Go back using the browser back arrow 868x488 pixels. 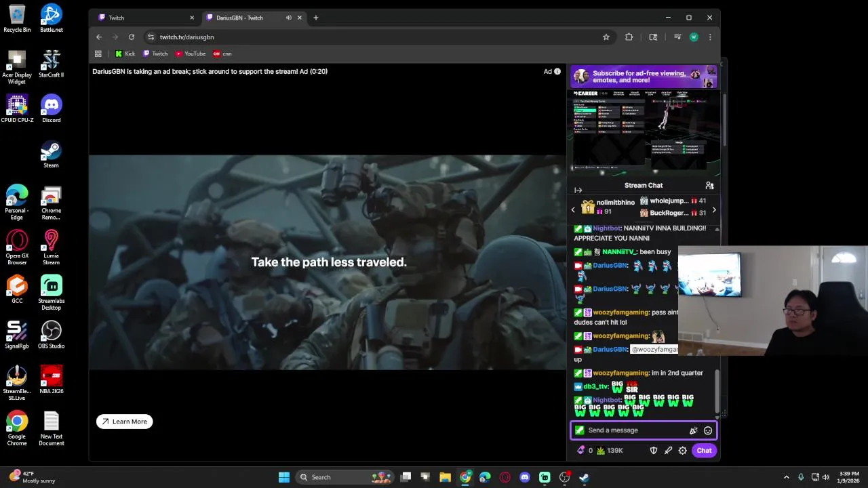point(99,37)
